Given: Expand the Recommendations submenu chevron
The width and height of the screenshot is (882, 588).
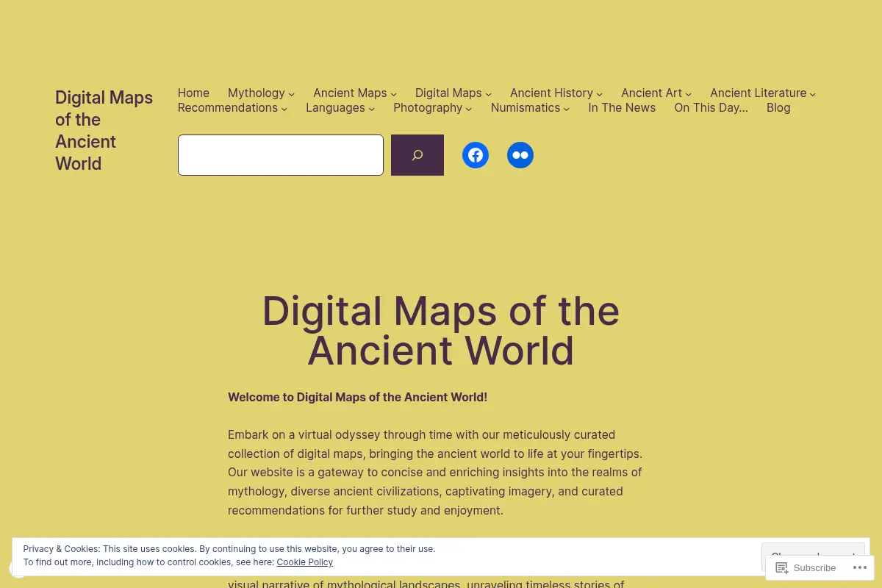Looking at the screenshot, I should pyautogui.click(x=284, y=109).
